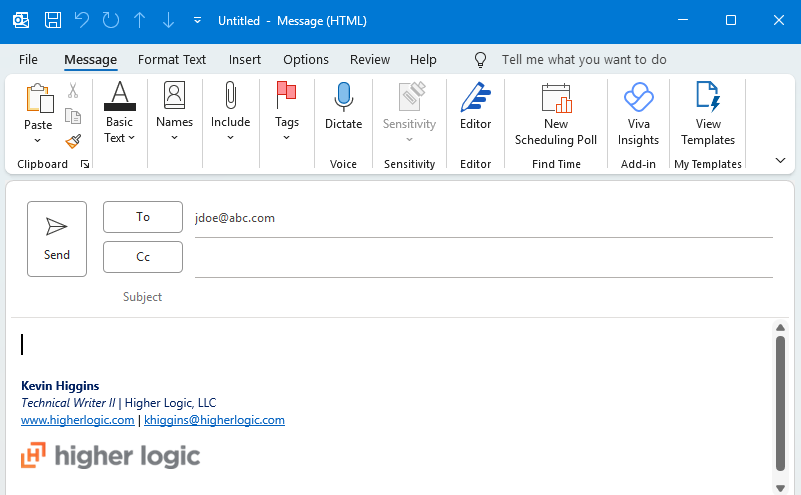Undo the last action

tap(82, 20)
